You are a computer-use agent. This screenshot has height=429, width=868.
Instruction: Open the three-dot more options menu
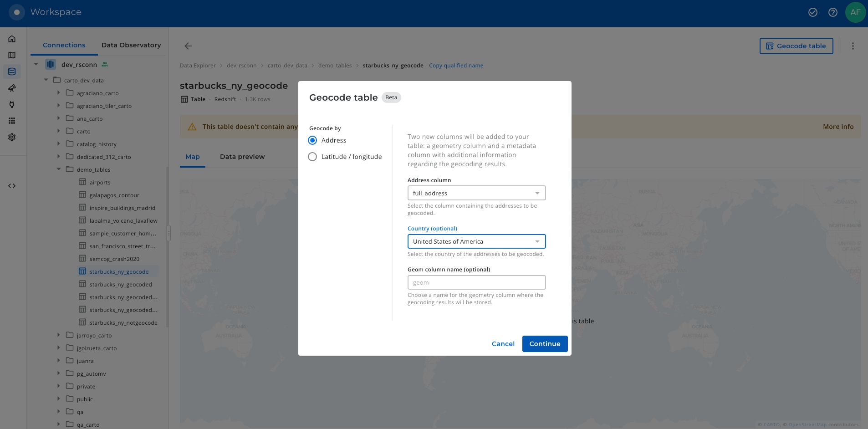[853, 46]
